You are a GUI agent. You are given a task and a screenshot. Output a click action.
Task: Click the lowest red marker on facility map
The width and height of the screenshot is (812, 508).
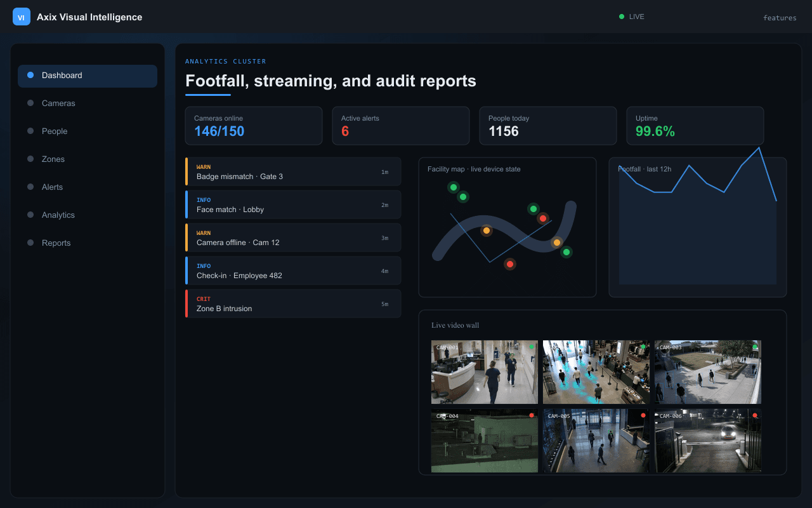point(509,264)
